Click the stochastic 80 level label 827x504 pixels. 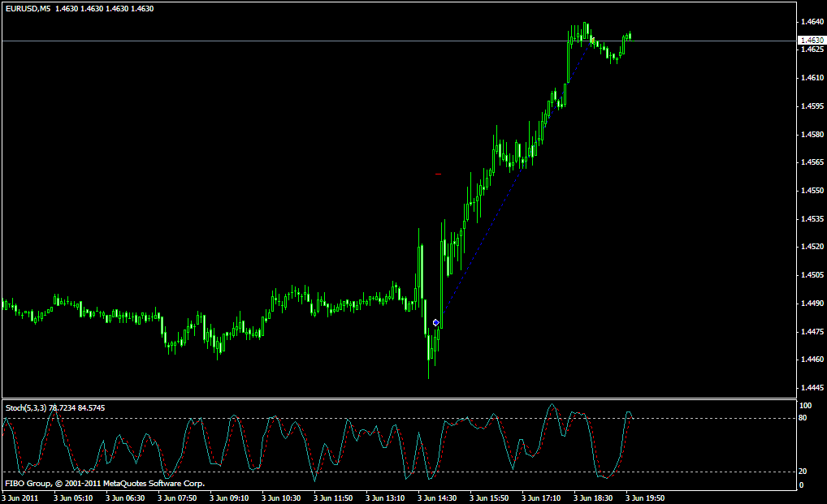(804, 418)
